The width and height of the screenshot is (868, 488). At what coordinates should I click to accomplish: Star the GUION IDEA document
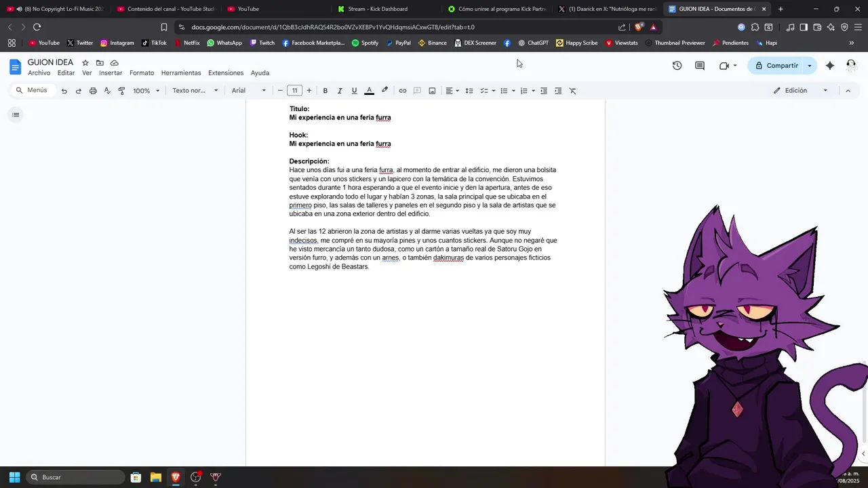coord(85,62)
